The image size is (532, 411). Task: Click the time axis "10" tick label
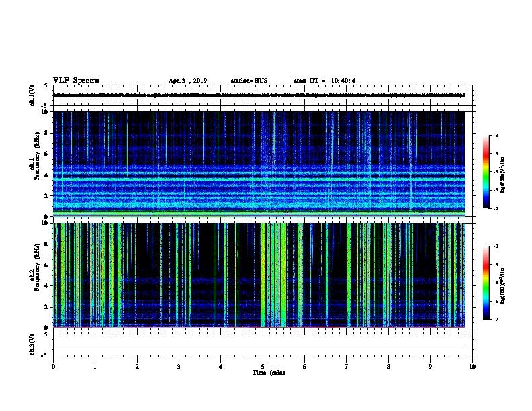click(472, 367)
